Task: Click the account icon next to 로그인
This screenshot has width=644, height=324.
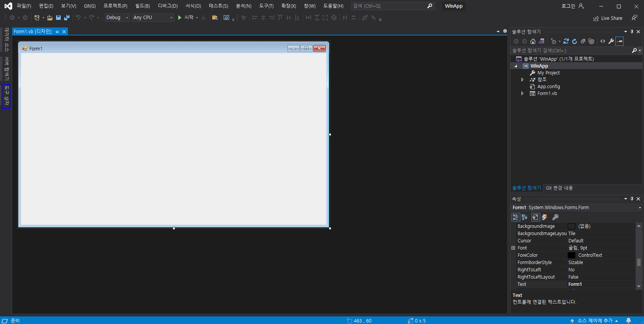Action: [x=581, y=6]
